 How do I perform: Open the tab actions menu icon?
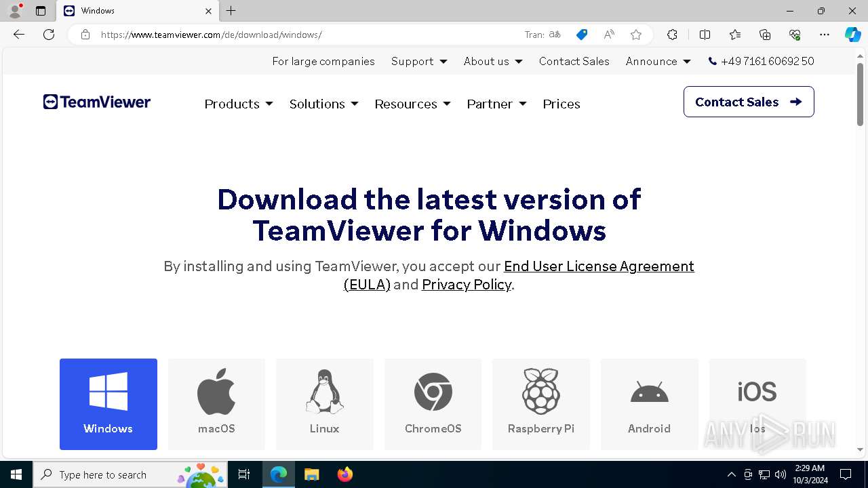41,11
